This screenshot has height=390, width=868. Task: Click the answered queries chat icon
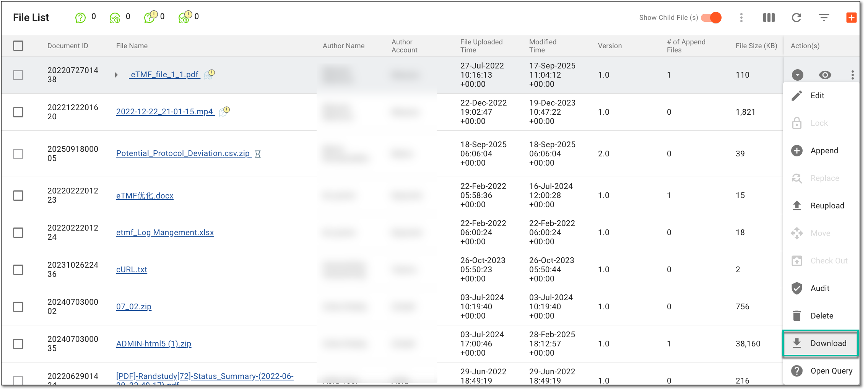click(115, 18)
